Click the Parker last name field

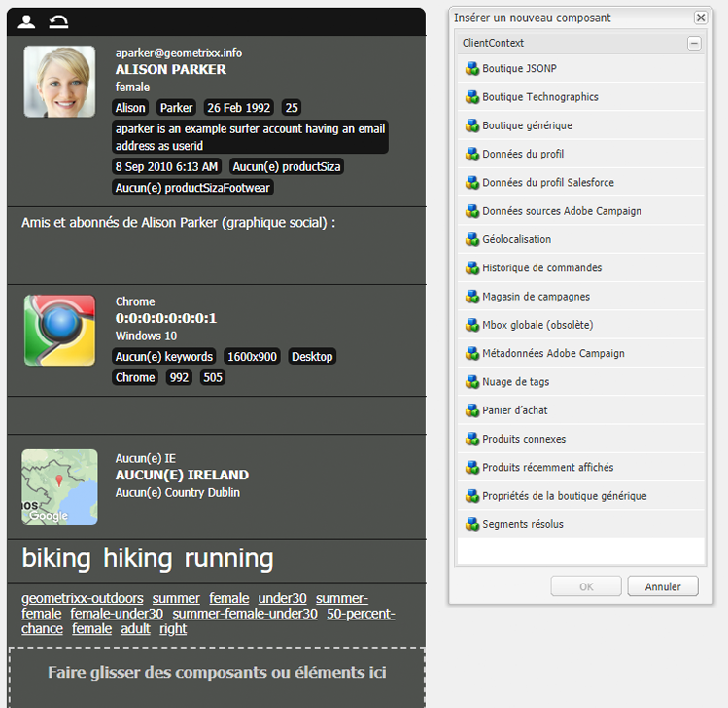pos(177,108)
